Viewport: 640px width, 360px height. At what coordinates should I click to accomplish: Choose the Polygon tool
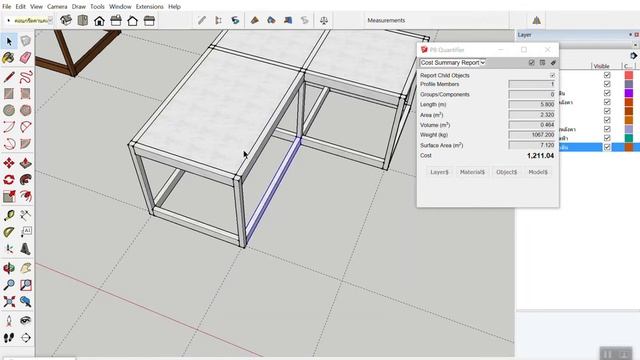[25, 110]
